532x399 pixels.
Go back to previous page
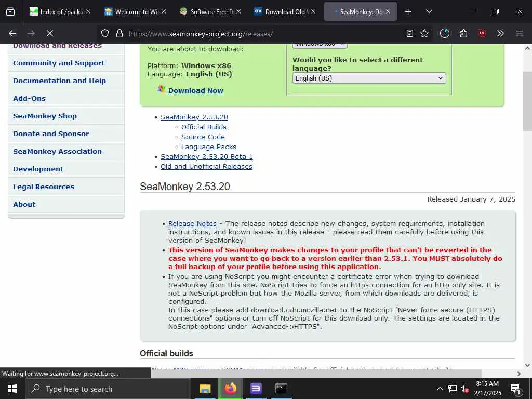tap(12, 33)
